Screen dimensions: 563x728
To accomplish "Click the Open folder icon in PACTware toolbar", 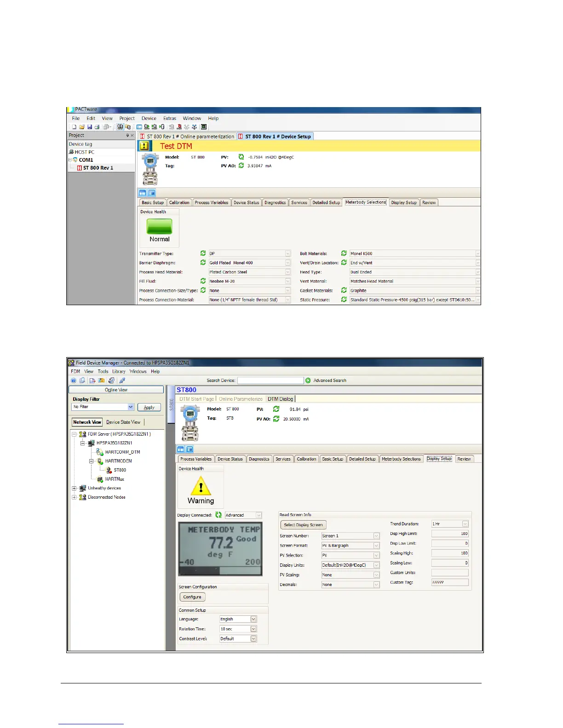I will [x=81, y=127].
